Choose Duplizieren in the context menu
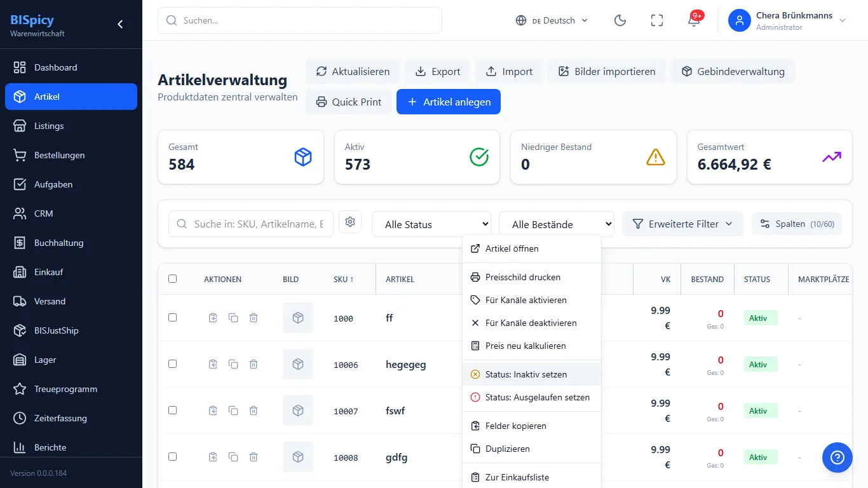 coord(532,449)
